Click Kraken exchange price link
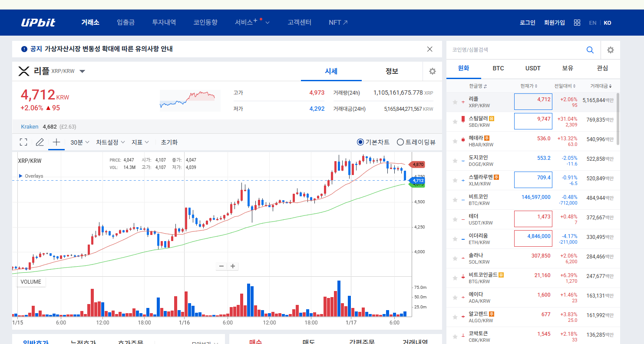This screenshot has width=644, height=344. [x=30, y=126]
